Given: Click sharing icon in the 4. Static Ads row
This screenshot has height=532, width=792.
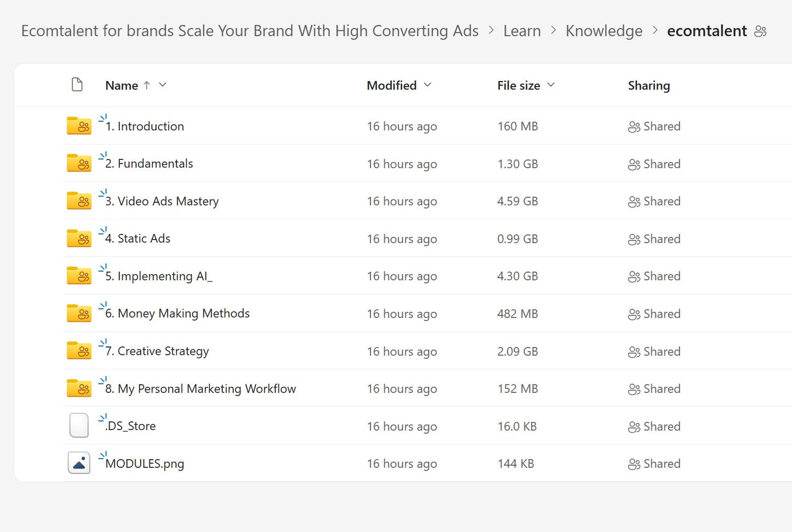Looking at the screenshot, I should point(634,239).
